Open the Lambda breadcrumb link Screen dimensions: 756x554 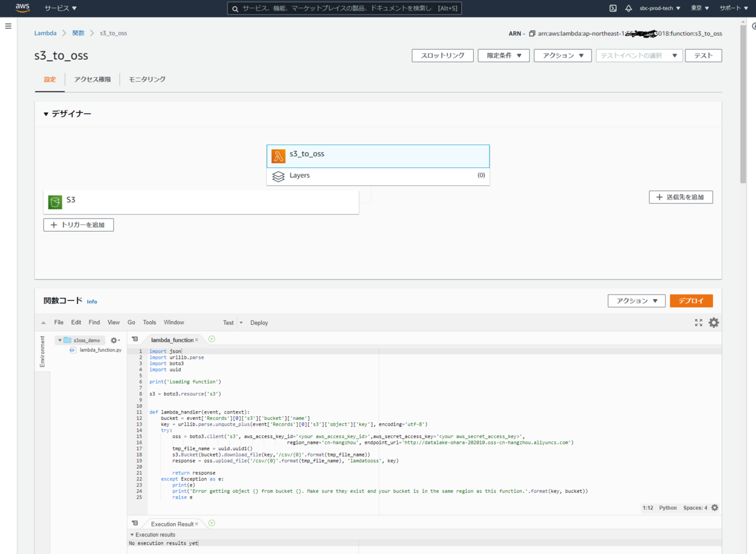(x=45, y=33)
